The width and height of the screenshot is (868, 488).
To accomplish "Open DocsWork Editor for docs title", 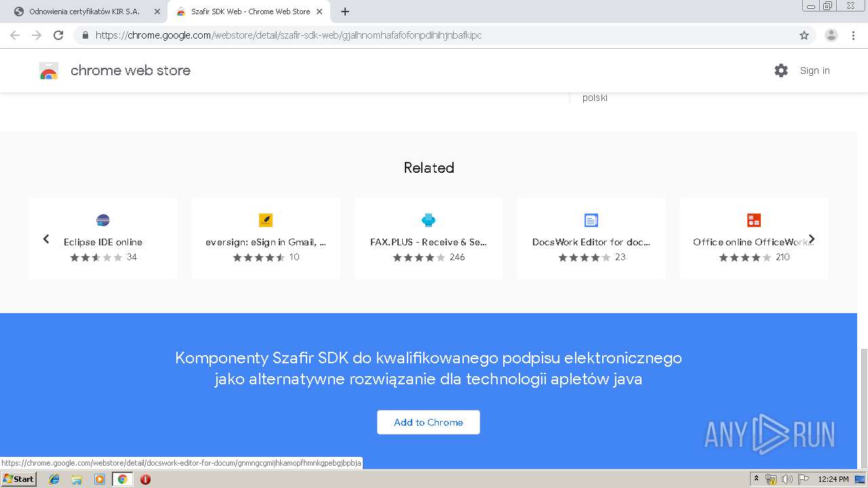I will click(591, 242).
